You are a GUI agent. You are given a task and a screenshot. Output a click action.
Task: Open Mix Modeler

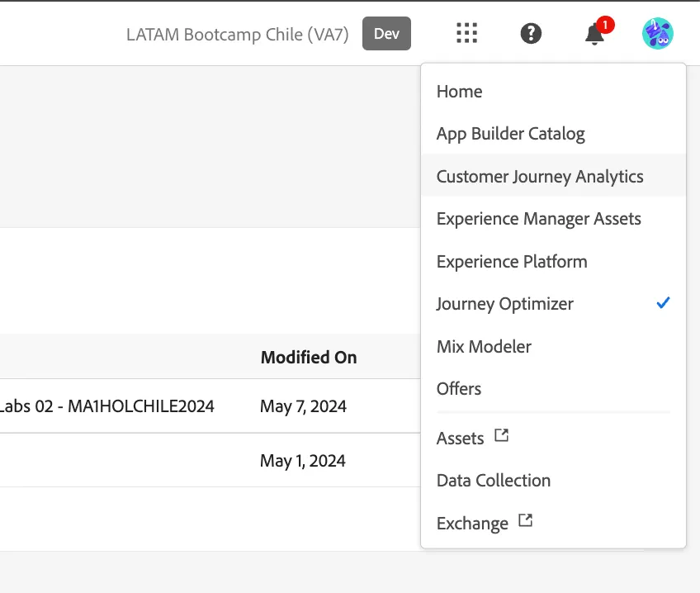[553, 347]
